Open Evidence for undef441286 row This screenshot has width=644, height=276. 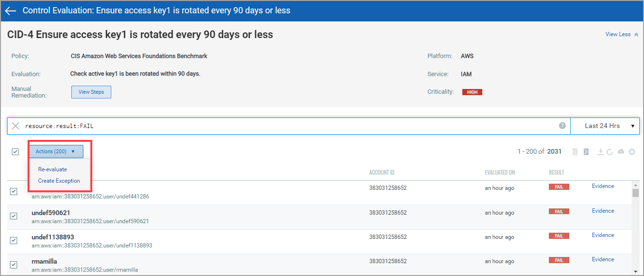pos(603,186)
